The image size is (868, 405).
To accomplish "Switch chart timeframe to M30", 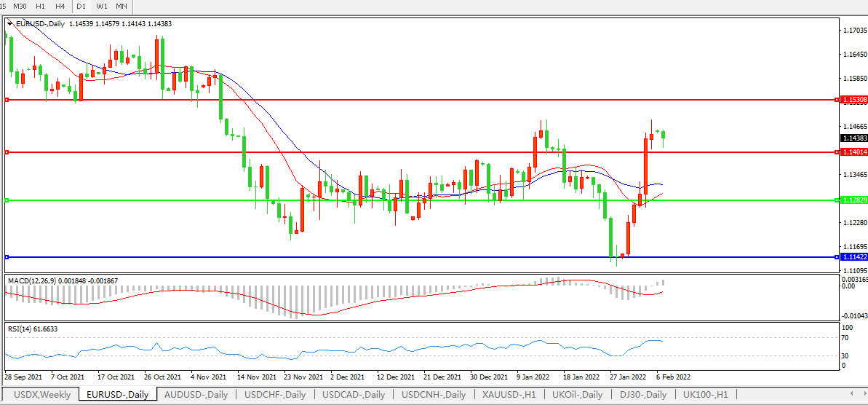I will pyautogui.click(x=20, y=6).
